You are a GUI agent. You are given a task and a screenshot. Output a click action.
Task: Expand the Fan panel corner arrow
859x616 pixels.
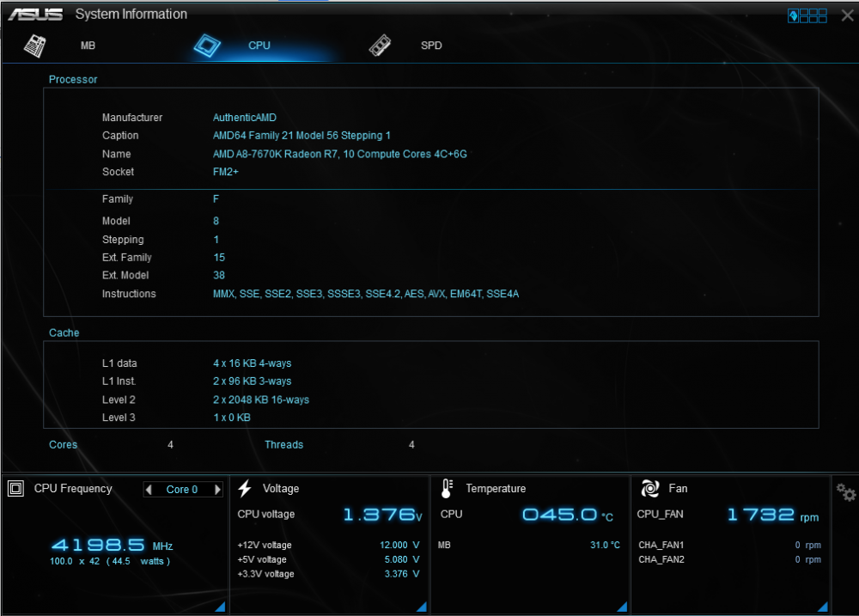pyautogui.click(x=822, y=607)
